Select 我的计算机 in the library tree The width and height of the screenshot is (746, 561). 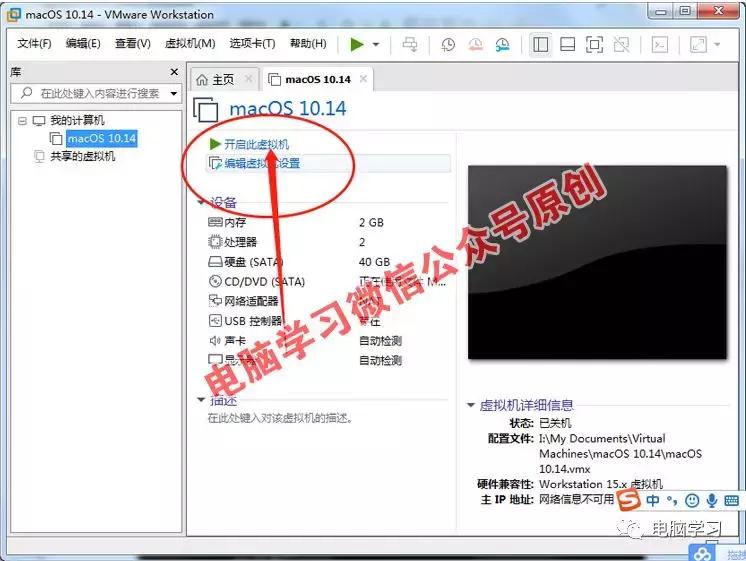(x=77, y=120)
